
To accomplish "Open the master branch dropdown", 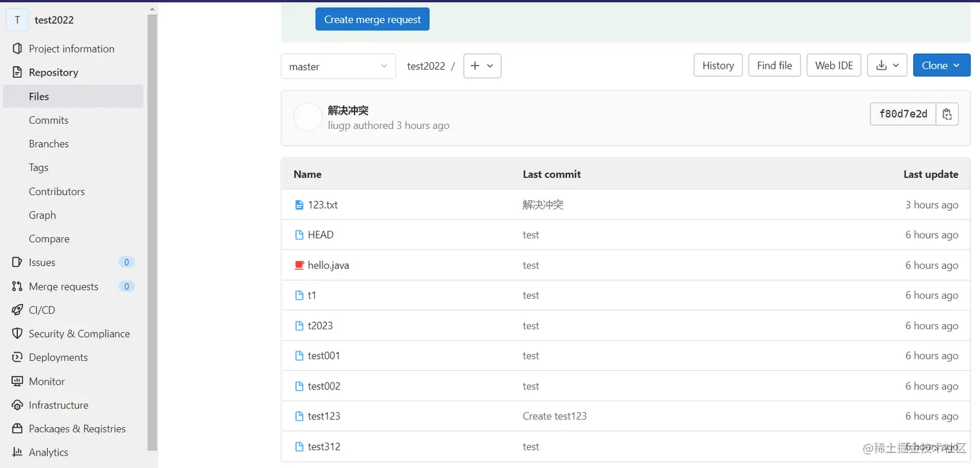I will (x=338, y=66).
